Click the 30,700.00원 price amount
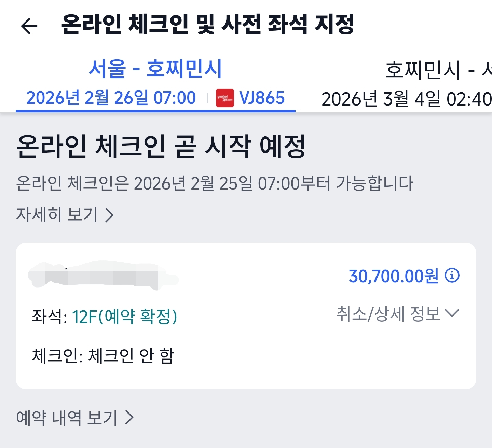The height and width of the screenshot is (448, 492). click(x=393, y=276)
